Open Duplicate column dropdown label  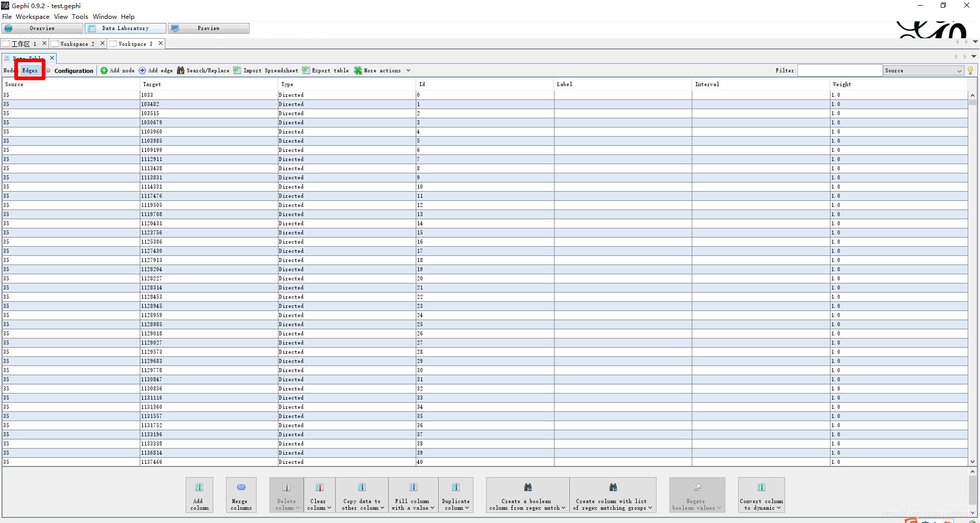pyautogui.click(x=456, y=505)
